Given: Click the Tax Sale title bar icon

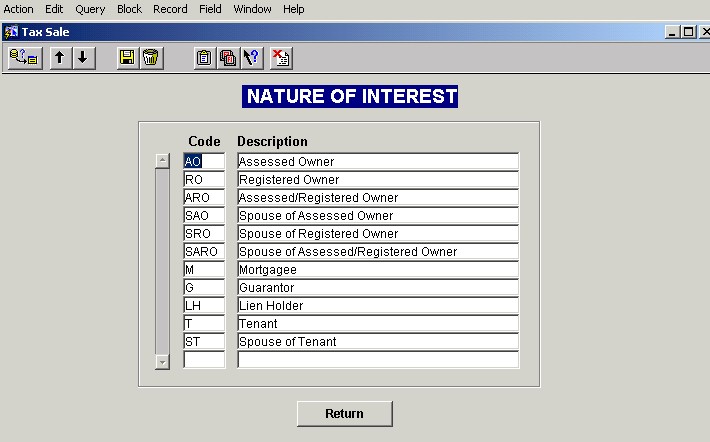Looking at the screenshot, I should click(11, 32).
